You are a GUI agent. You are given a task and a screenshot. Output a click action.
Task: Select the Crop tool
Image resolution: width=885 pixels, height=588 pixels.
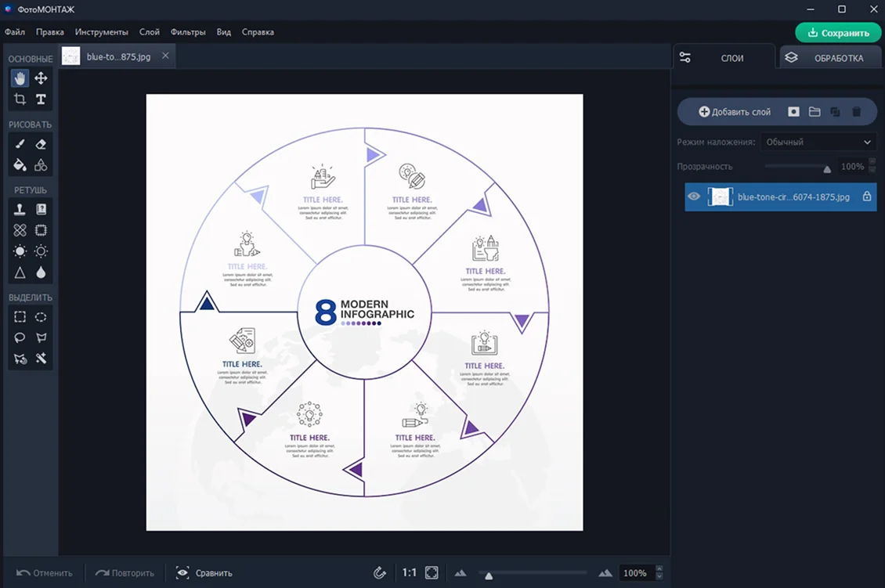20,99
